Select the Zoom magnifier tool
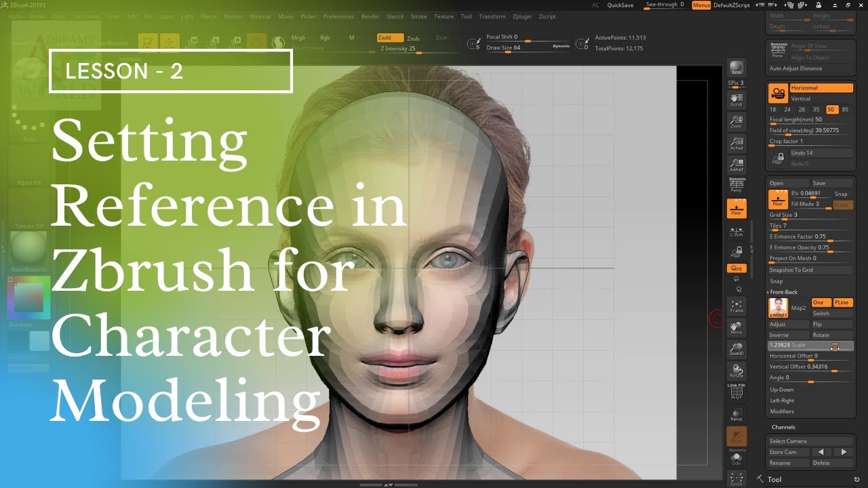 (x=736, y=121)
